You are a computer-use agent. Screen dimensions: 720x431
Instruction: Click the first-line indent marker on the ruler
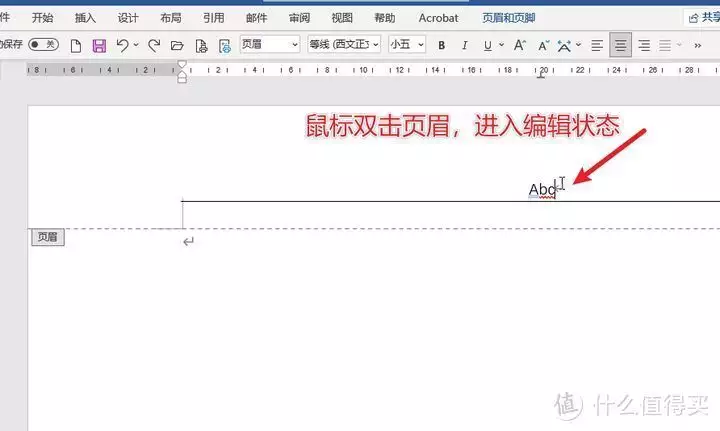[182, 63]
